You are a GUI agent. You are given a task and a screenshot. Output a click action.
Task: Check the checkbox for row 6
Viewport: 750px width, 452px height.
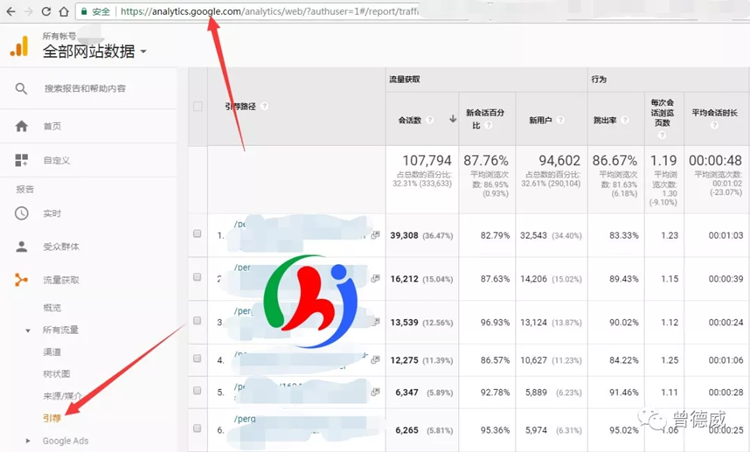click(x=197, y=428)
